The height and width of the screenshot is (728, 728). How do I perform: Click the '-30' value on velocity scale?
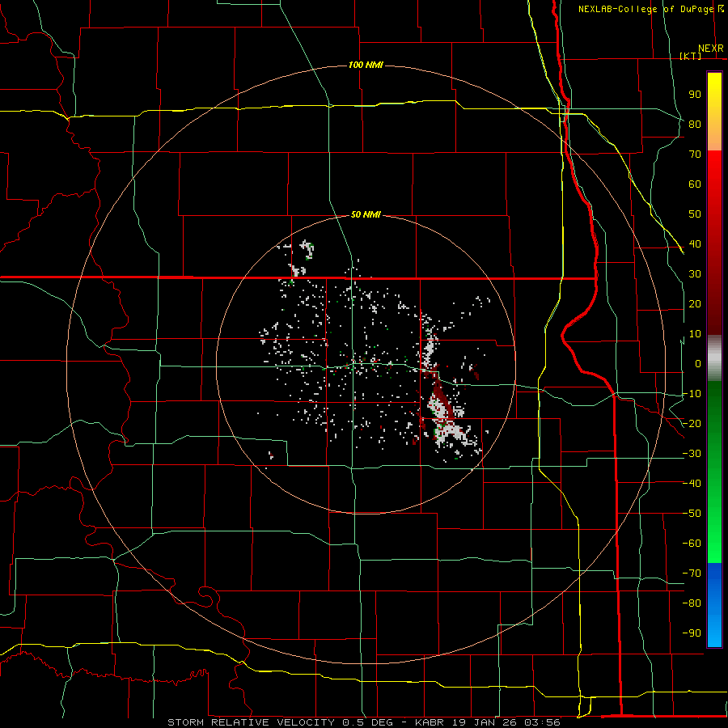point(692,454)
